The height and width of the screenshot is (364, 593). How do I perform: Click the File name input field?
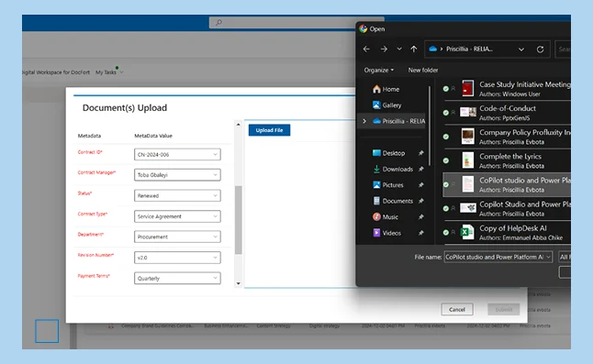(498, 257)
